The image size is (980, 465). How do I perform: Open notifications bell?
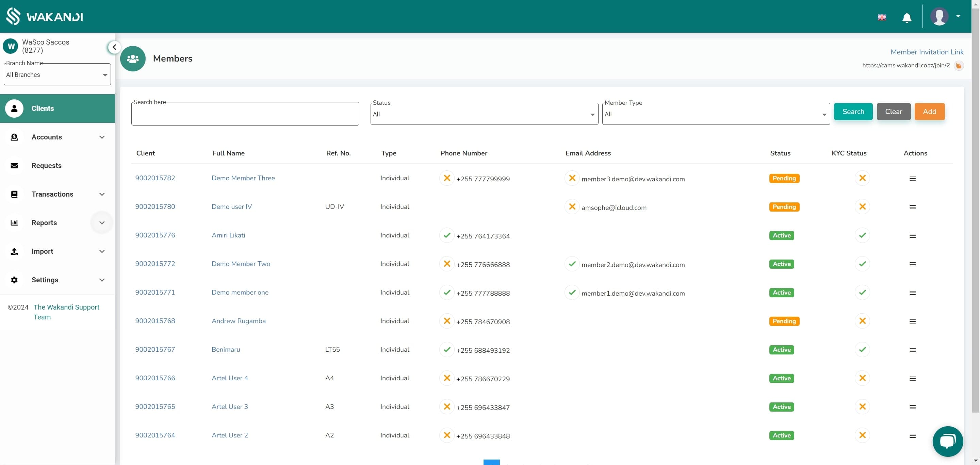(906, 17)
